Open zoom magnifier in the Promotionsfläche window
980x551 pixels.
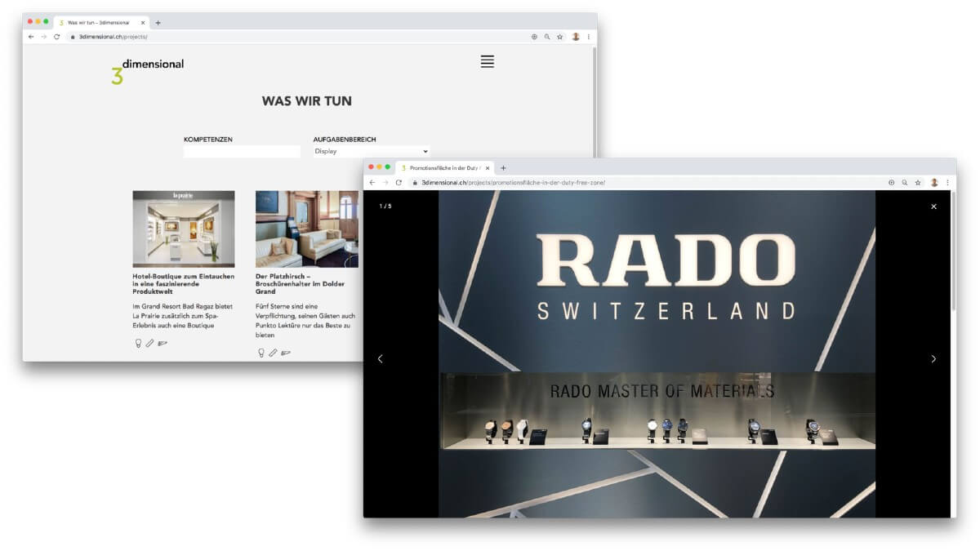(904, 182)
